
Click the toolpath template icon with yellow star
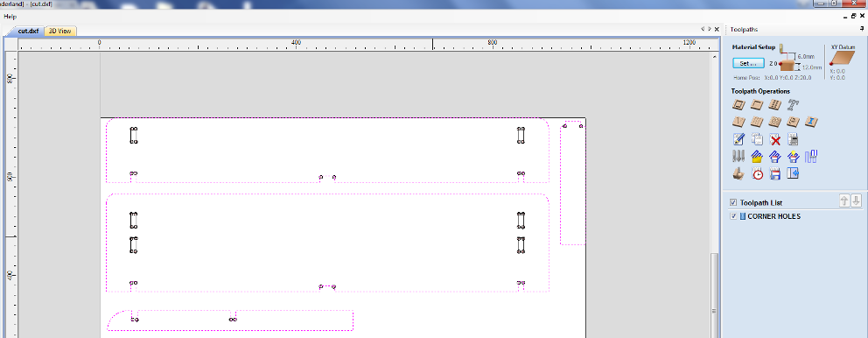[x=794, y=157]
